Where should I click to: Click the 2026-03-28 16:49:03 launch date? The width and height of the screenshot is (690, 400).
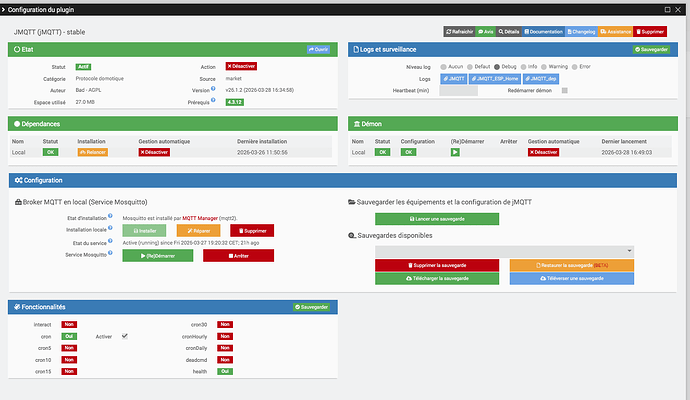pyautogui.click(x=627, y=152)
